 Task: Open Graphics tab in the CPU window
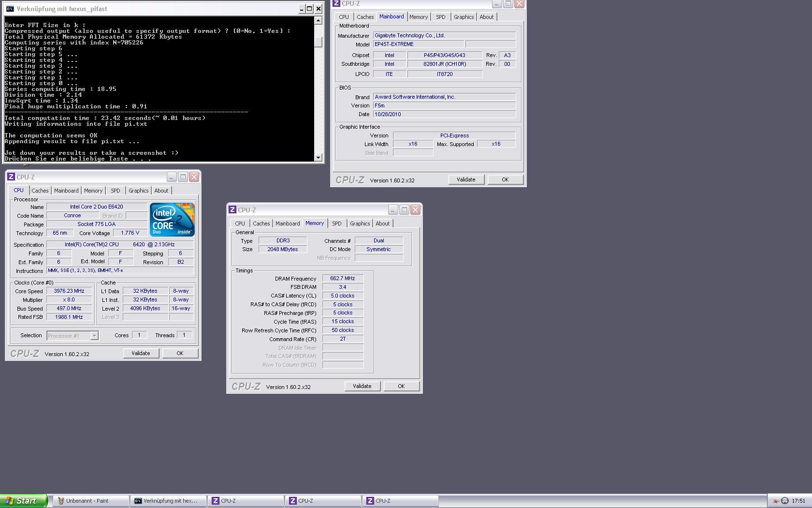click(139, 191)
